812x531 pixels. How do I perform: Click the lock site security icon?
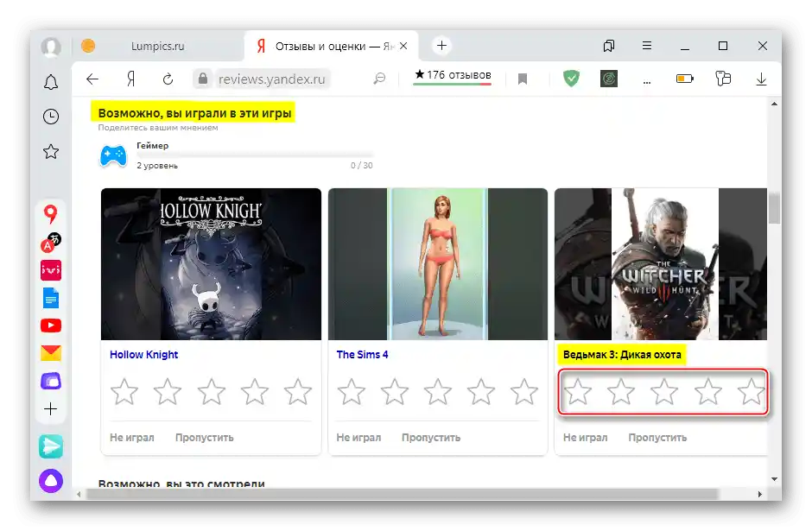(203, 79)
